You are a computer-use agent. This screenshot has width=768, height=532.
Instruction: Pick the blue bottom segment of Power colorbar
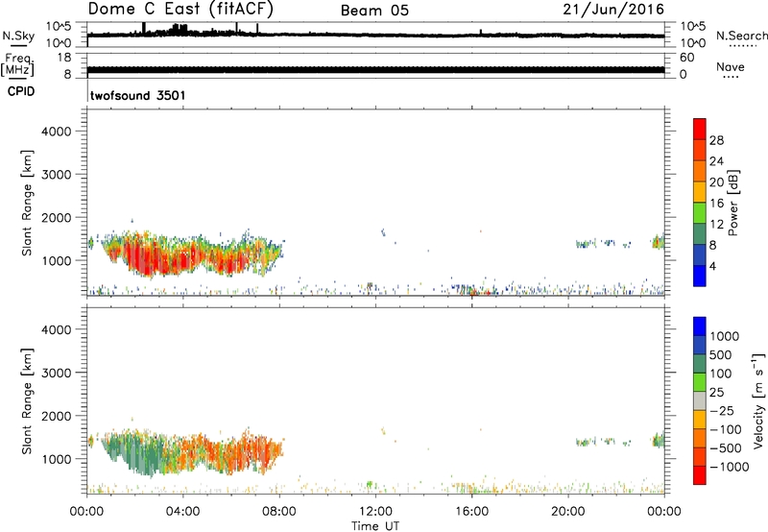(700, 276)
